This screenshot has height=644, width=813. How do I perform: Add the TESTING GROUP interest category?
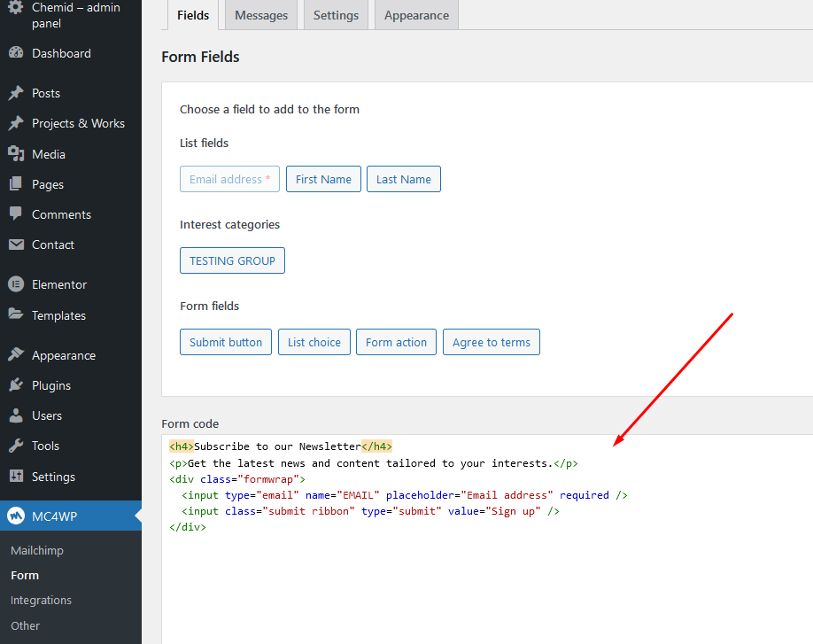coord(232,260)
